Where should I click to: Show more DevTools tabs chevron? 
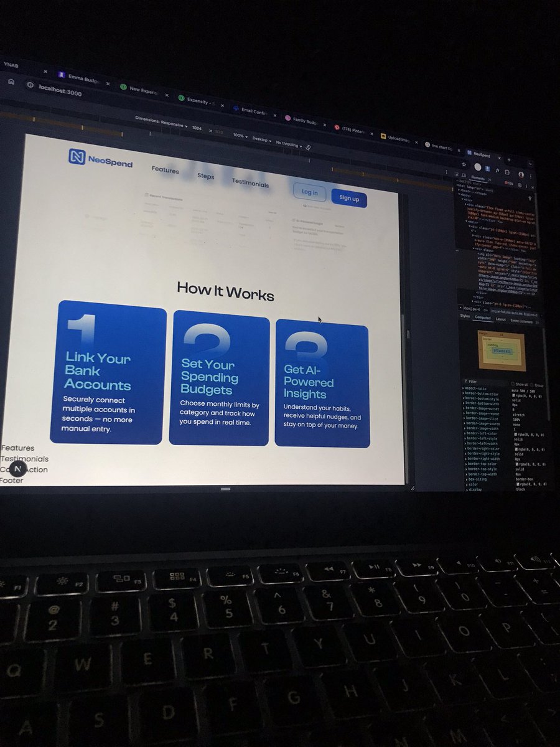[490, 180]
